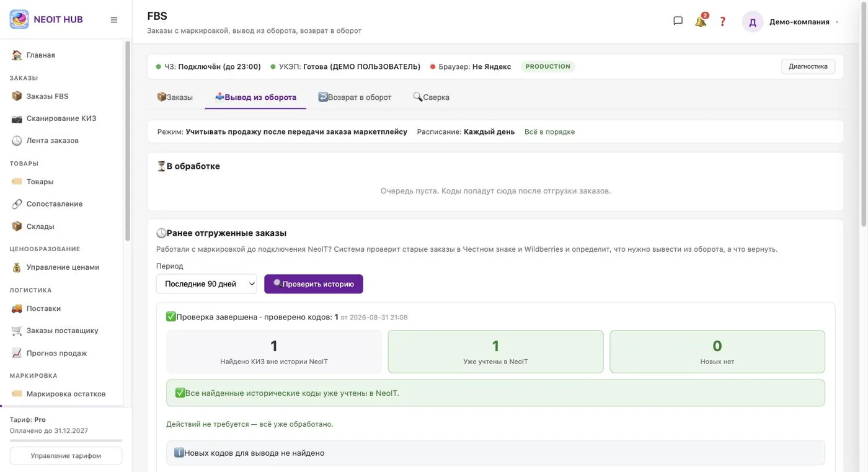Screen dimensions: 868x472
Task: Click the user avatar circle Д
Action: 753,22
